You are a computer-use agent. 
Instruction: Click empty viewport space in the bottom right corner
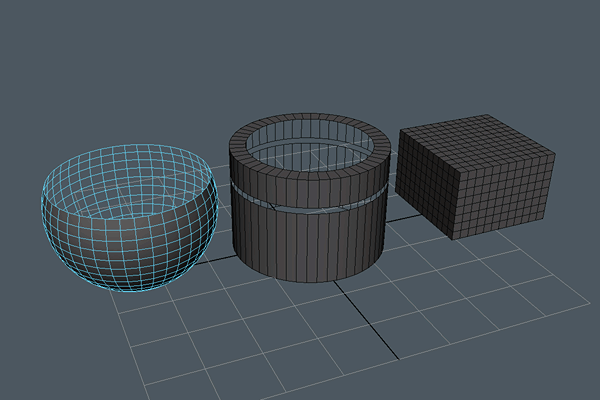tap(560, 370)
